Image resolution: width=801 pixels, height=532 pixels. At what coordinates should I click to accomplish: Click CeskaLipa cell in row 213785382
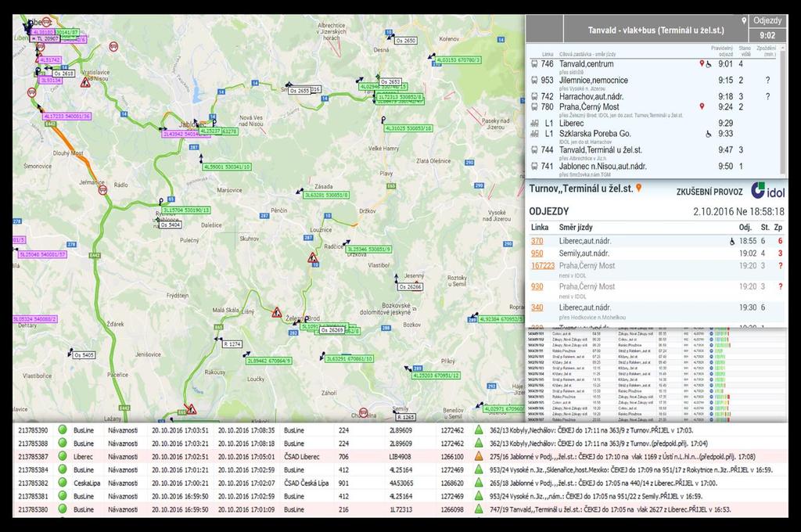tap(87, 483)
